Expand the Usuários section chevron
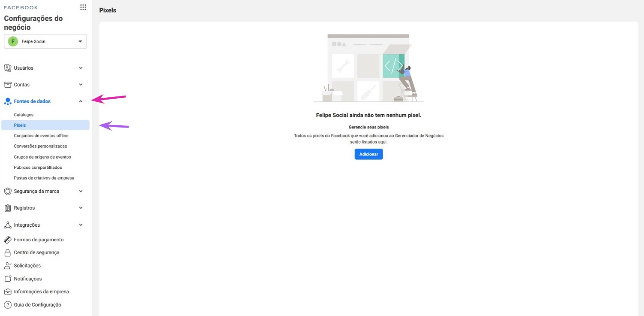The height and width of the screenshot is (316, 644). click(81, 68)
